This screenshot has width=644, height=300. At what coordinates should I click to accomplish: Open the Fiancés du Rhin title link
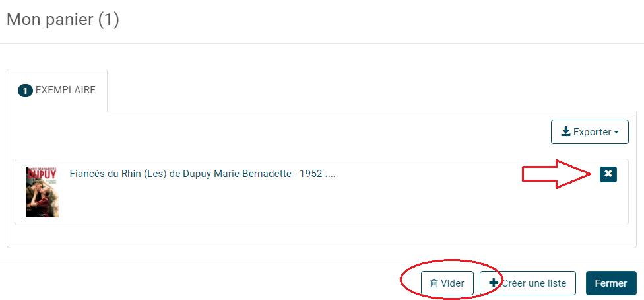click(x=203, y=174)
